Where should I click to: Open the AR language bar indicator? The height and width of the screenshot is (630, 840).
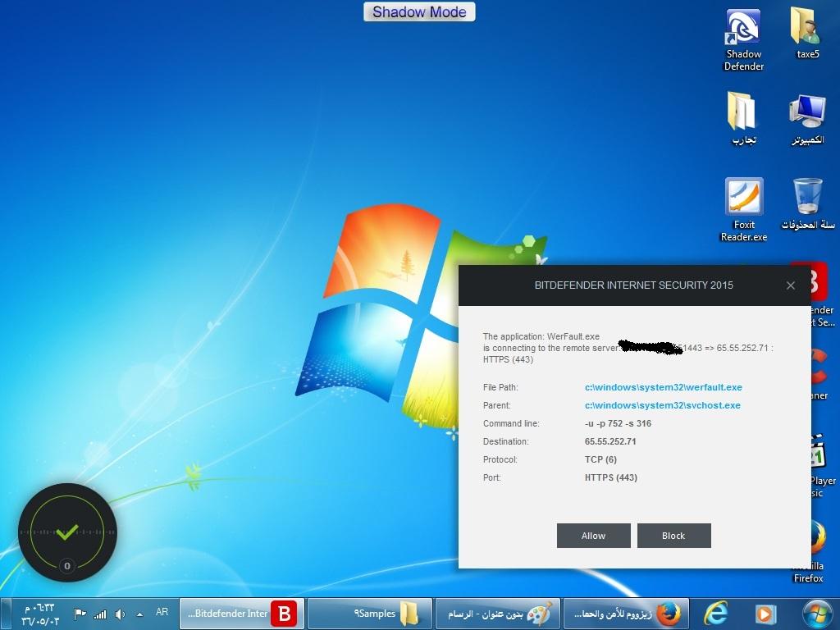[x=162, y=612]
